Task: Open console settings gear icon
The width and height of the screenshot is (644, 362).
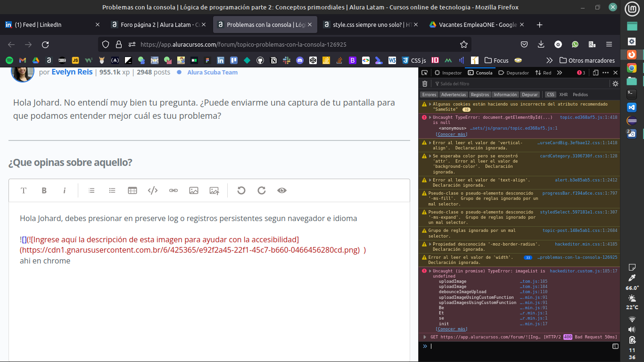Action: (x=615, y=83)
